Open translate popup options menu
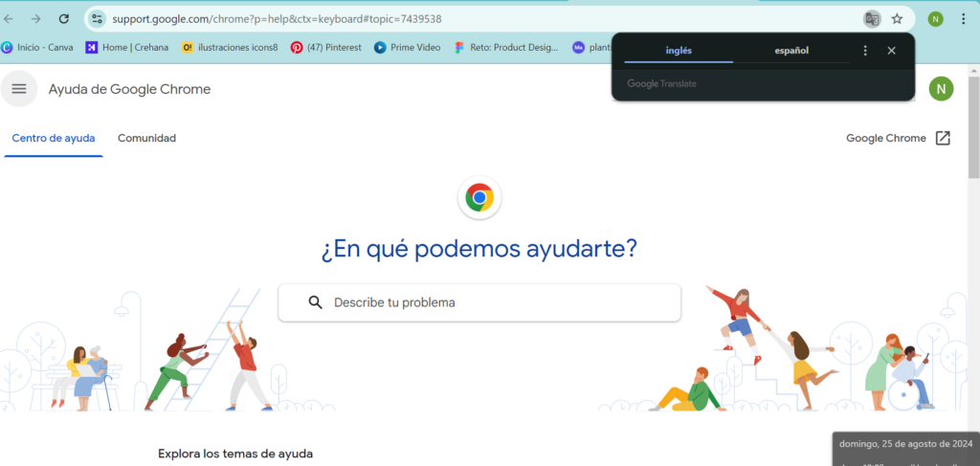This screenshot has width=980, height=466. coord(865,51)
